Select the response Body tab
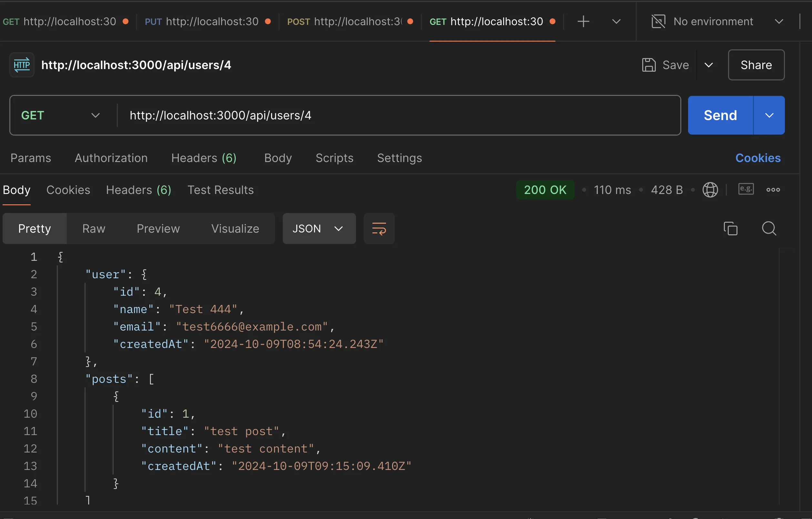This screenshot has width=812, height=519. click(x=16, y=190)
